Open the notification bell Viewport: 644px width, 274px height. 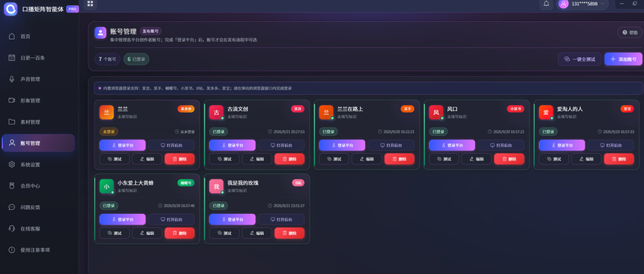point(546,4)
